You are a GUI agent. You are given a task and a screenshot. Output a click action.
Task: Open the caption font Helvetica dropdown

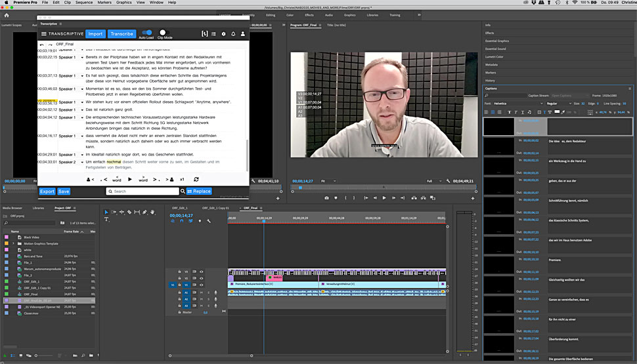(518, 104)
